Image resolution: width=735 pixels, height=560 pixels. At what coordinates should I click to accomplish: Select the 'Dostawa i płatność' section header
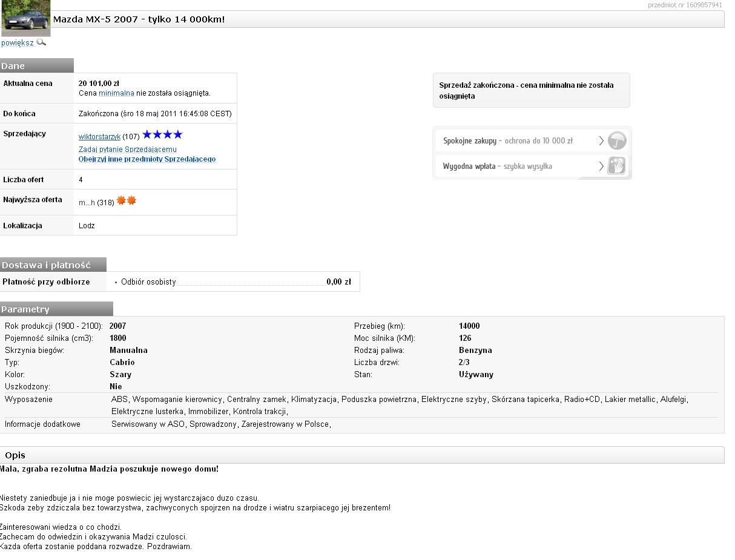(x=53, y=265)
